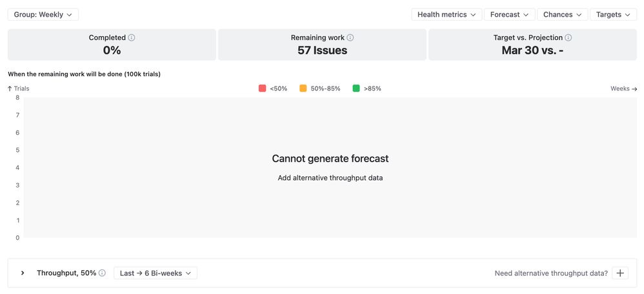Click info icon beside Remaining work
This screenshot has height=294, width=644.
350,38
